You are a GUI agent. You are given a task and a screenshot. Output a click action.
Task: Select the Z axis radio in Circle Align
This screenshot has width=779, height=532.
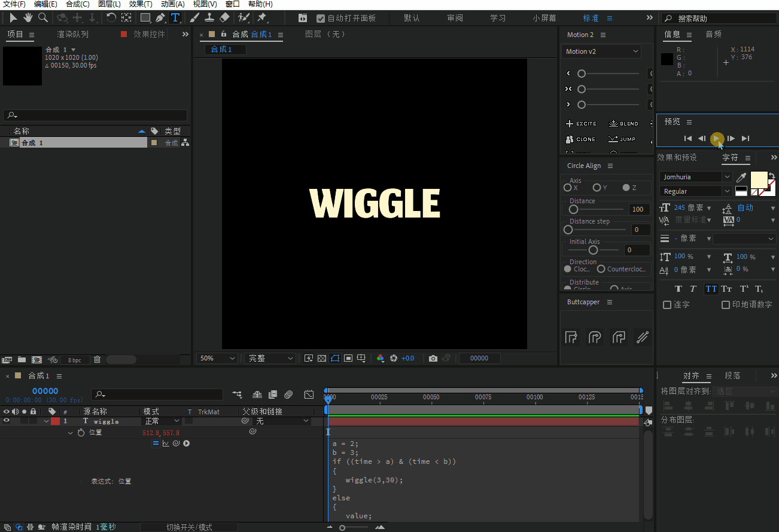tap(626, 188)
